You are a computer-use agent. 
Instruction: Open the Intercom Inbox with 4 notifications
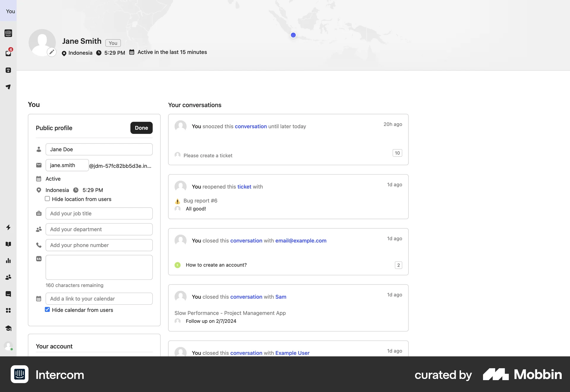point(8,53)
